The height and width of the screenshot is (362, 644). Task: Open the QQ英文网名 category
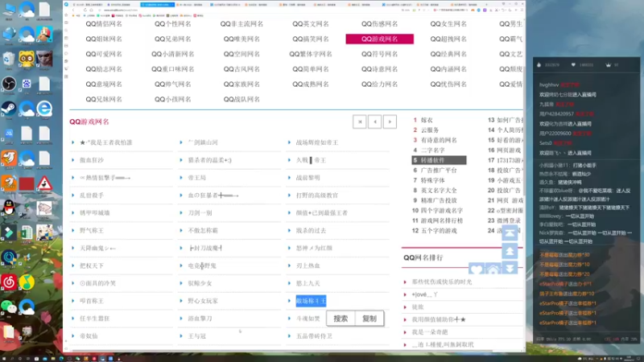(x=311, y=24)
